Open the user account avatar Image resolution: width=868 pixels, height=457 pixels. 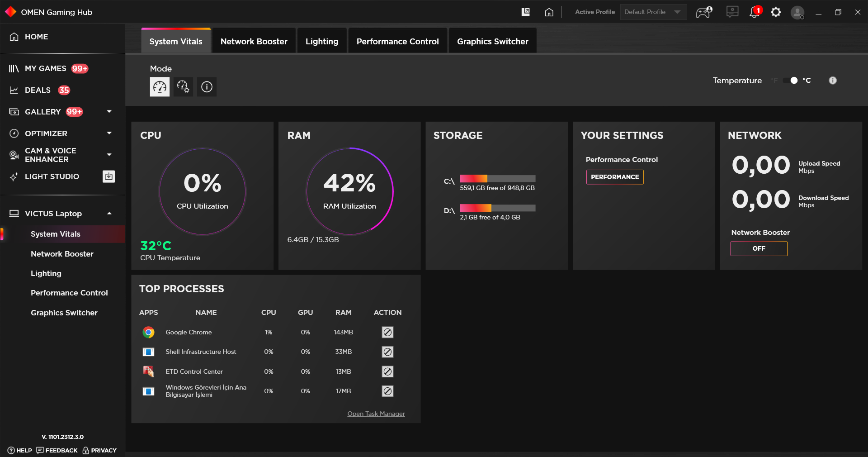pos(797,12)
